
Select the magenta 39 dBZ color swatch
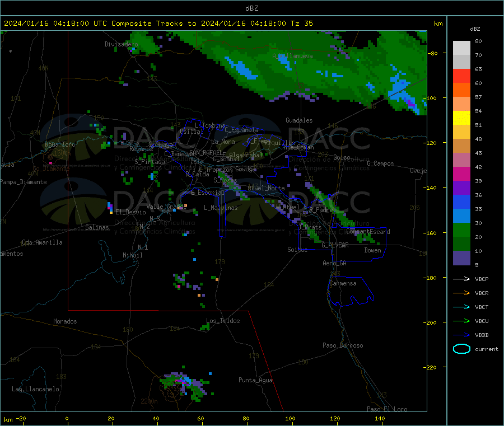pos(461,174)
